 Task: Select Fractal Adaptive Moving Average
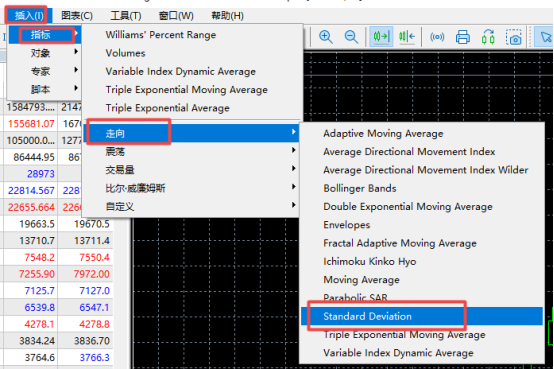click(x=400, y=244)
